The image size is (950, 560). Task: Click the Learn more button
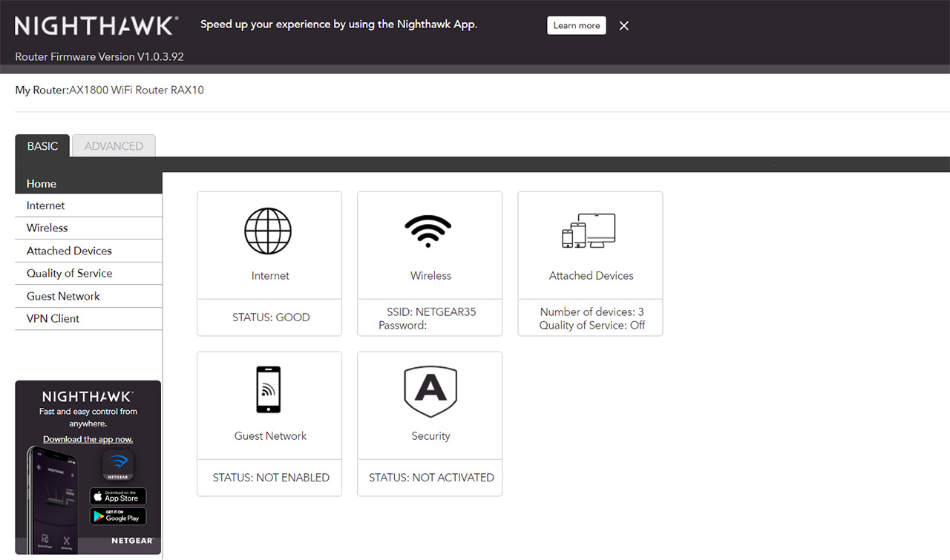[577, 25]
